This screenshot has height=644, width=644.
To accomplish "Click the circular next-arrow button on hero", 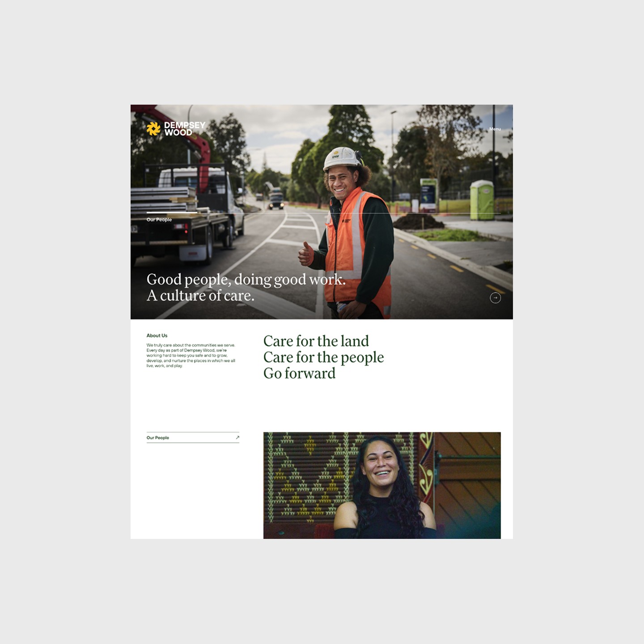I will (495, 298).
